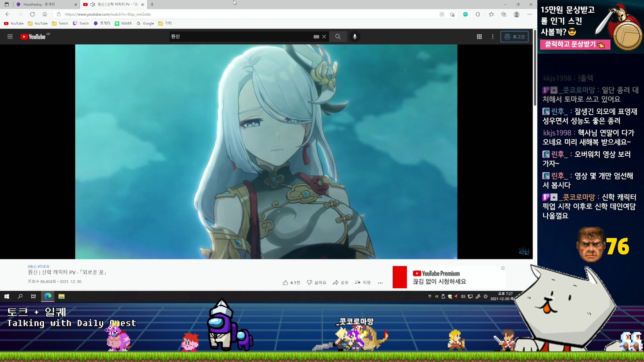Click the #원신 hashtag link
Image resolution: width=644 pixels, height=362 pixels.
click(32, 266)
